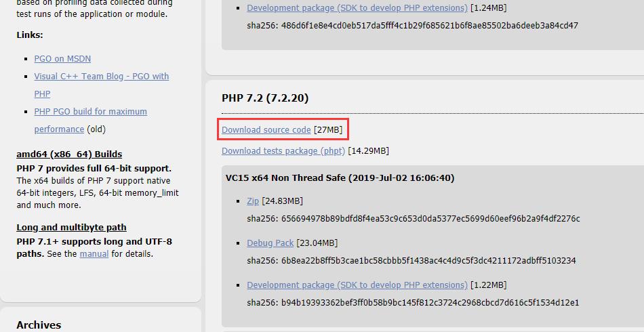Select the VC15 x64 Non Thread Safe heading
The image size is (644, 332).
point(340,178)
